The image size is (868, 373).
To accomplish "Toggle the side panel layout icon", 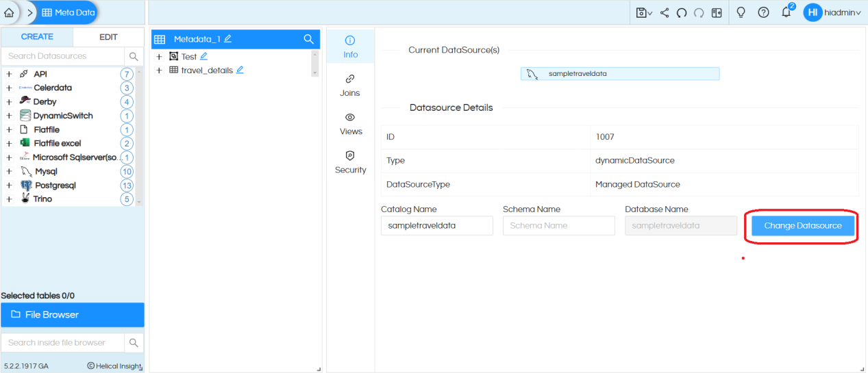I will tap(717, 12).
